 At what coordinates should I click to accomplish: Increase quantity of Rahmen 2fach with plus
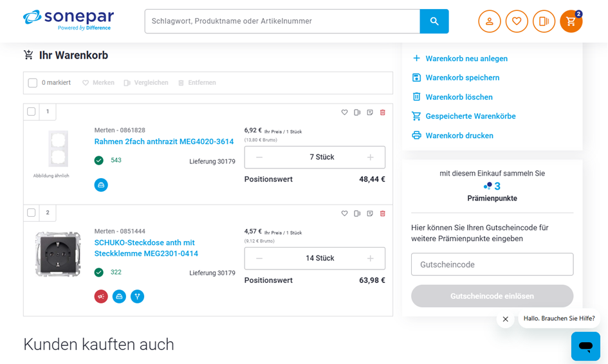coord(370,158)
